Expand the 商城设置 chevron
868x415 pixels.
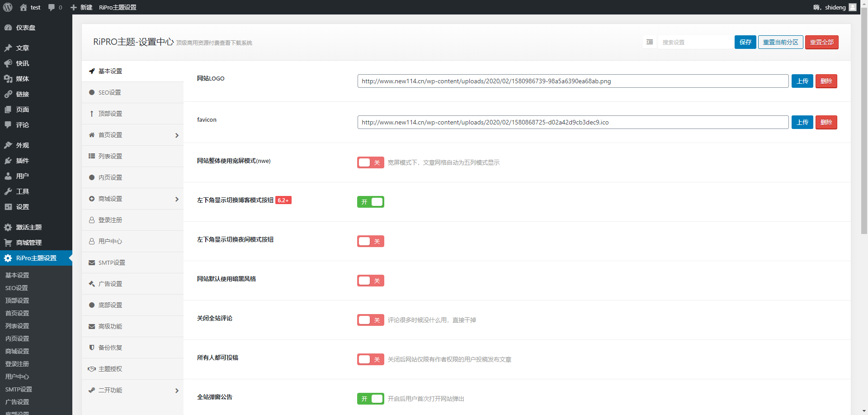coord(177,199)
